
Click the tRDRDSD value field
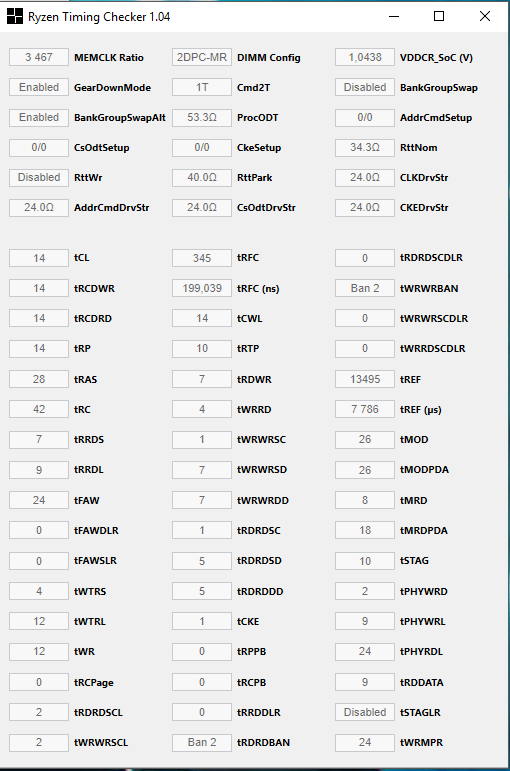coord(202,561)
